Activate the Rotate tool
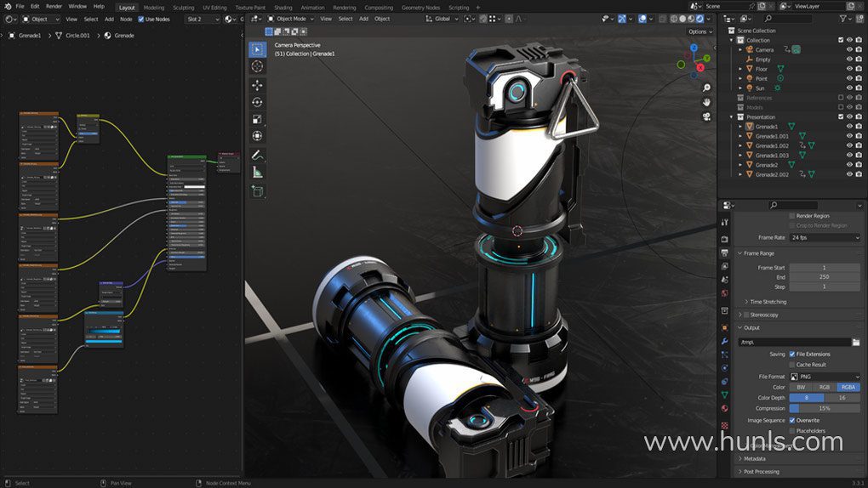This screenshot has height=488, width=868. [257, 102]
